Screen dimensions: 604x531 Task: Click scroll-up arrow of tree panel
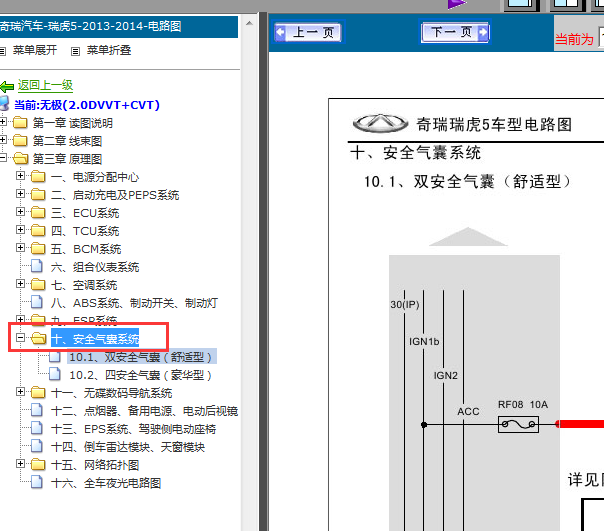[249, 24]
